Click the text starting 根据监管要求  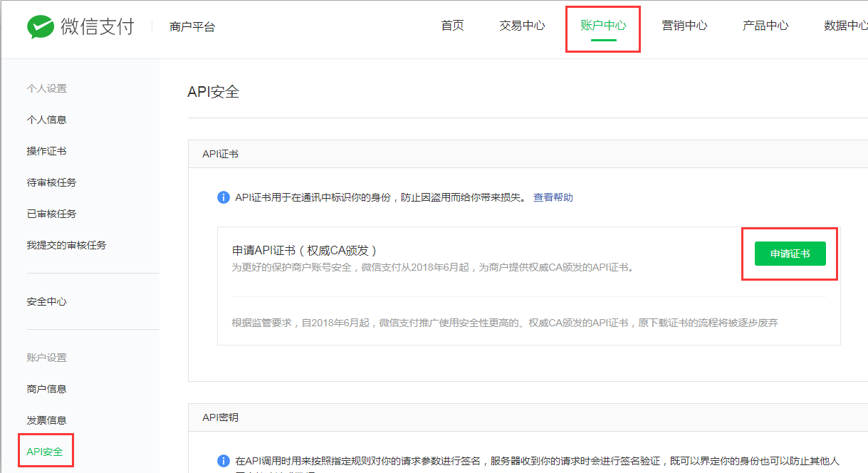click(505, 323)
